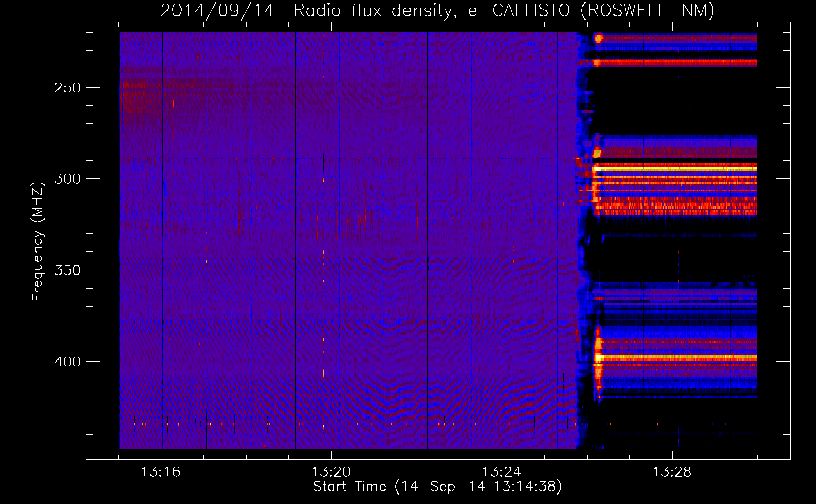Click the 13:28 time tick label
The image size is (816, 504).
point(672,472)
